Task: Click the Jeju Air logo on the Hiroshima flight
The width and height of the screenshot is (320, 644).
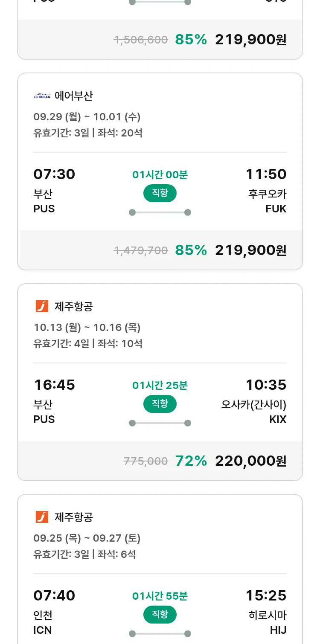Action: coord(42,517)
